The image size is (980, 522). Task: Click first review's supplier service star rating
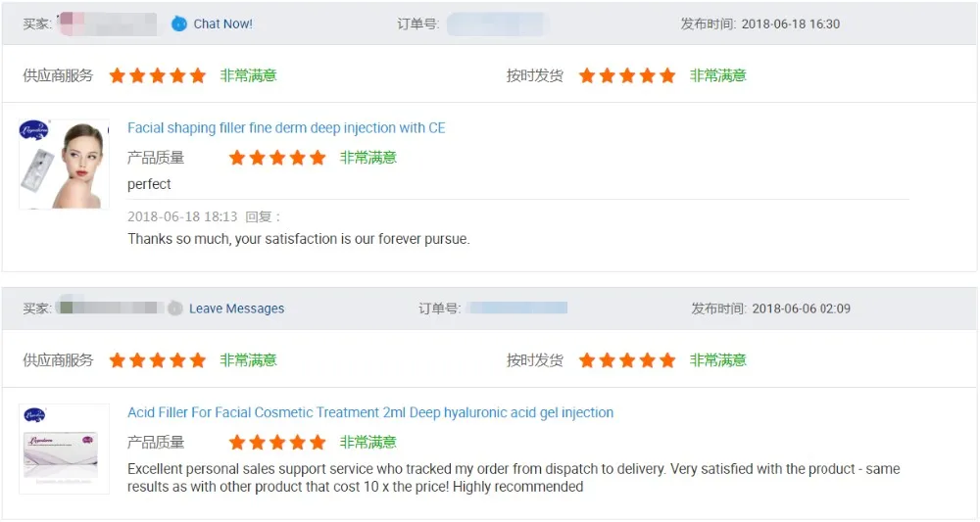tap(158, 75)
